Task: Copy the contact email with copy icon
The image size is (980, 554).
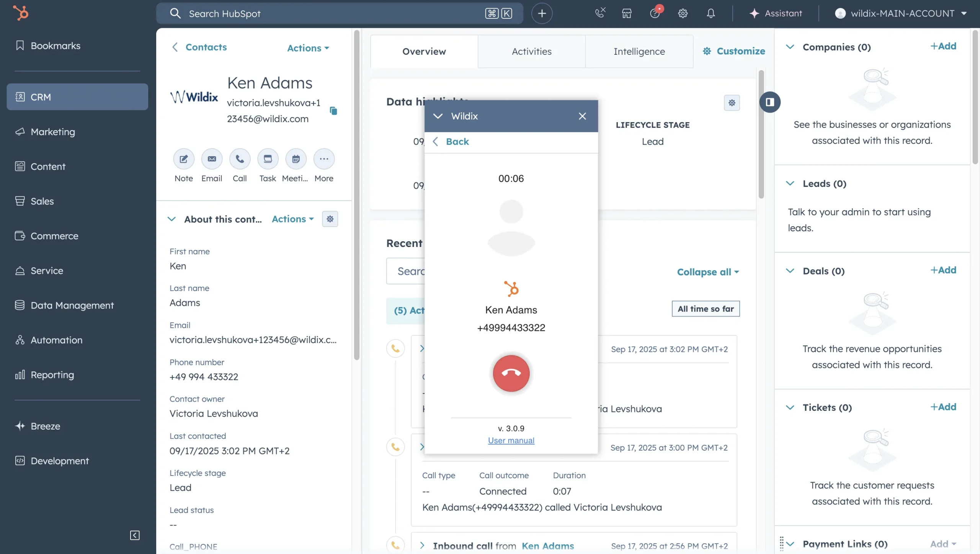Action: pos(333,111)
